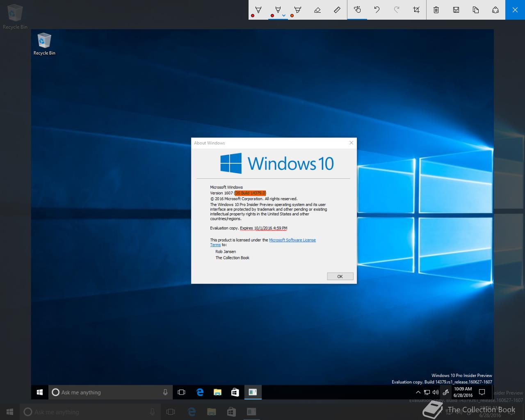
Task: Open the pencil options dropdown chevron
Action: coord(284,16)
